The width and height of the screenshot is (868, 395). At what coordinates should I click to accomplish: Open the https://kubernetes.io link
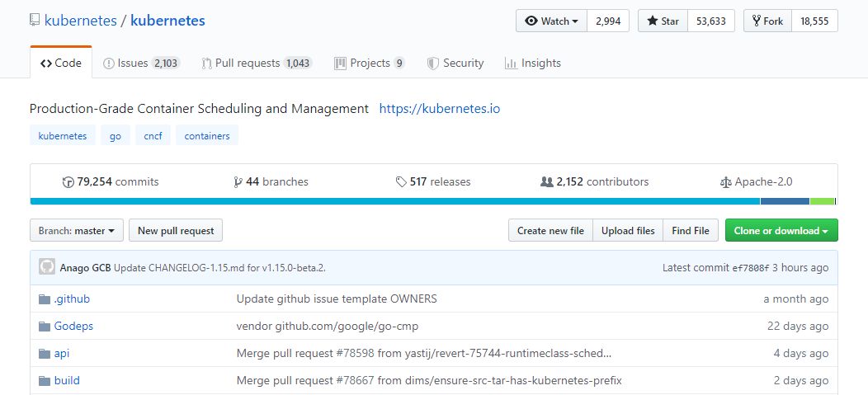tap(440, 109)
